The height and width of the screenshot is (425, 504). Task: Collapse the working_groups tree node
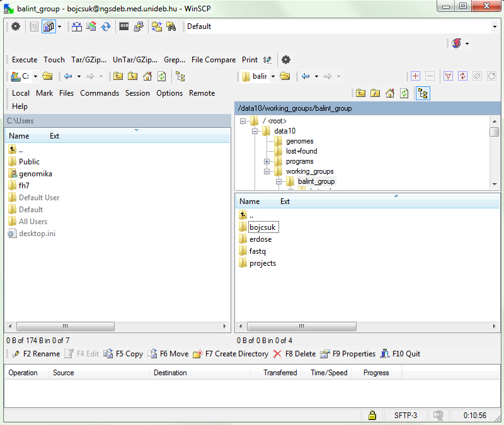(267, 171)
